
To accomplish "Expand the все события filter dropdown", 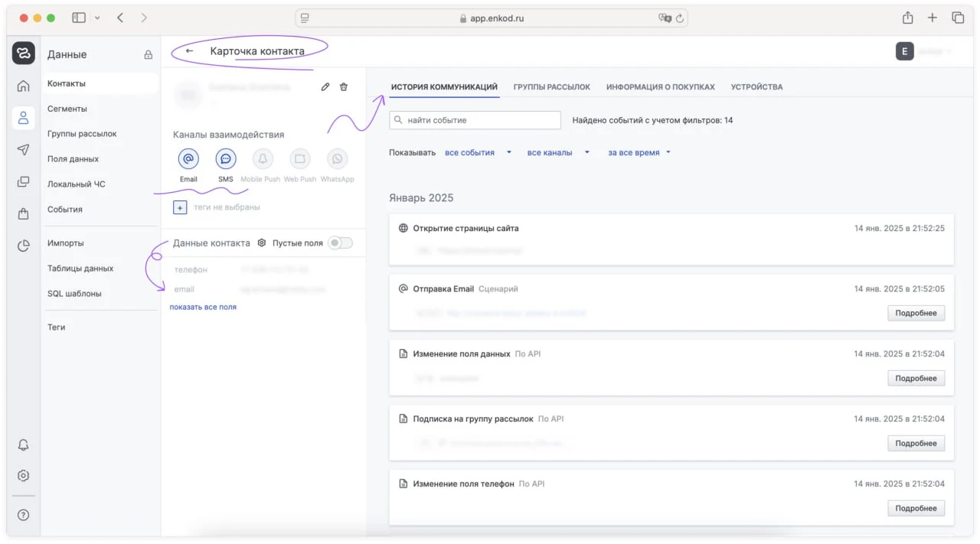I will tap(478, 152).
